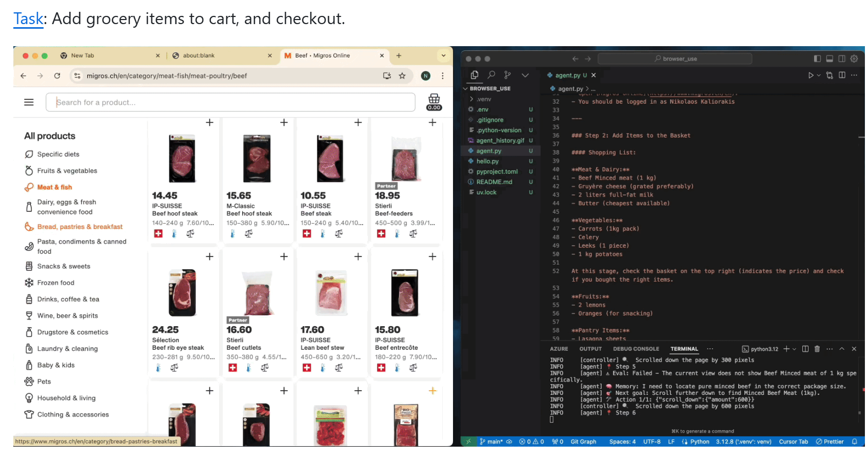This screenshot has height=460, width=868.
Task: Compare the 15.80 Beef entrecôte via scale icon
Action: 413,367
